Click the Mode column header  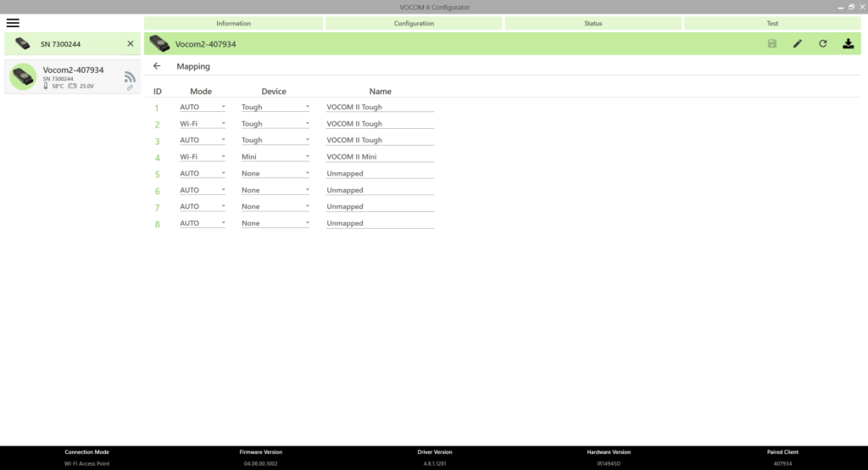pos(201,91)
